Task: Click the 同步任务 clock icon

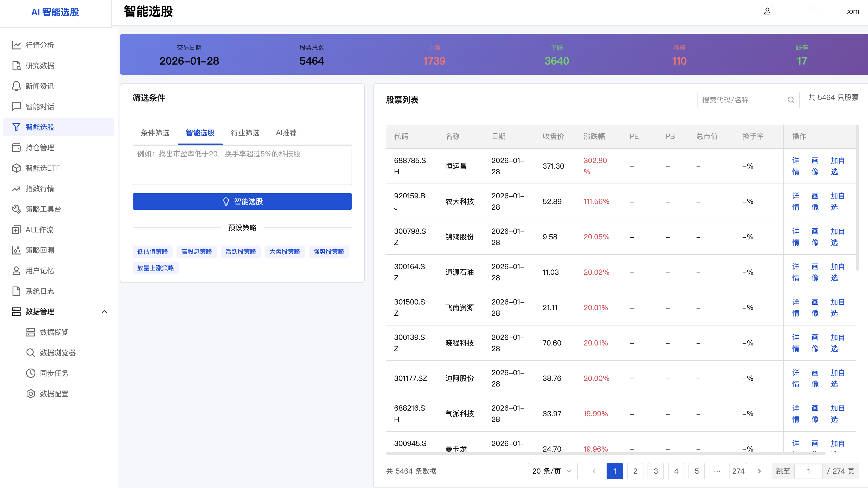Action: (31, 373)
